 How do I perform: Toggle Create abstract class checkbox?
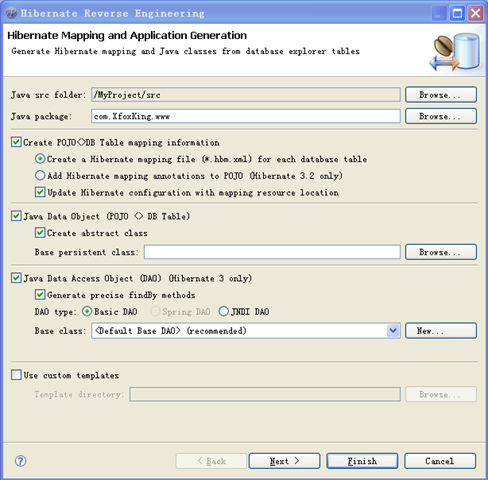pyautogui.click(x=40, y=232)
